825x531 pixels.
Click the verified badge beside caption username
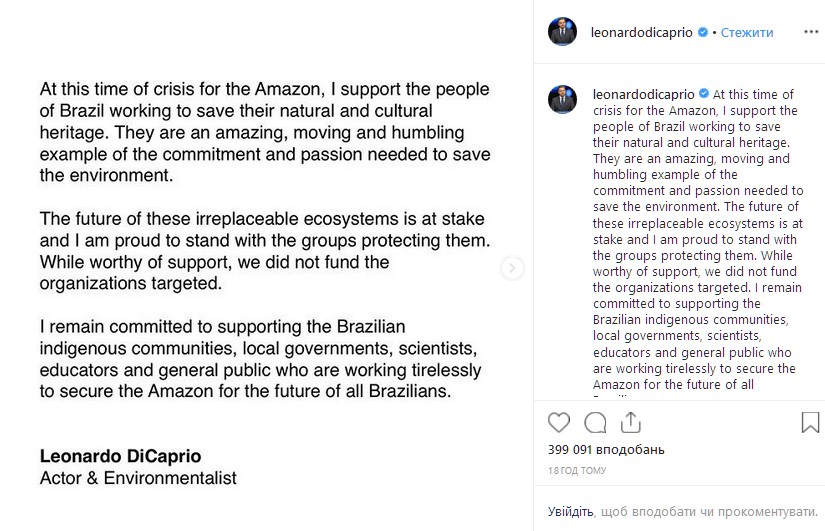tap(703, 93)
